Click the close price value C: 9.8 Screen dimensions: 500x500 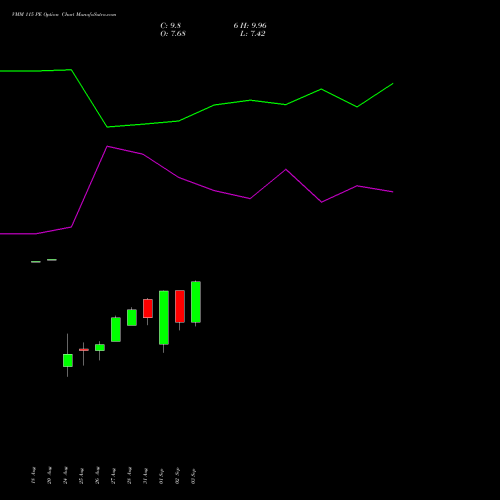pyautogui.click(x=171, y=26)
